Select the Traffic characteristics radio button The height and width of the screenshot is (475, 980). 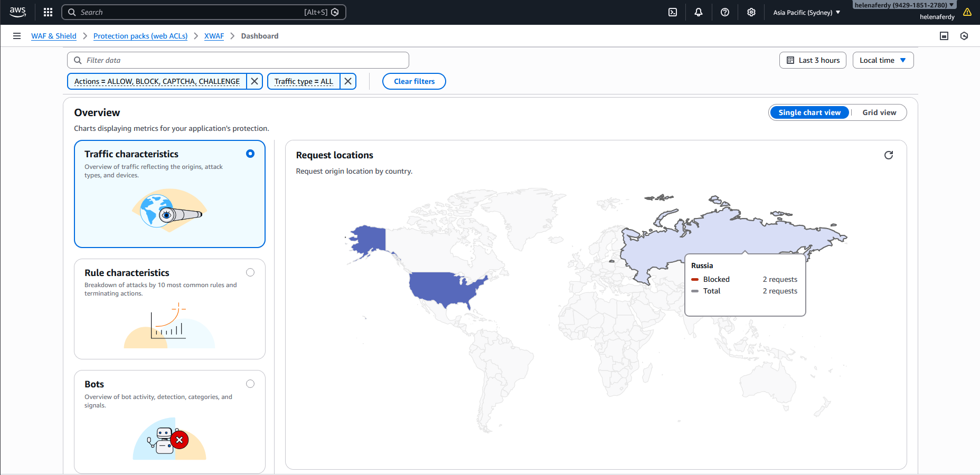(x=250, y=154)
